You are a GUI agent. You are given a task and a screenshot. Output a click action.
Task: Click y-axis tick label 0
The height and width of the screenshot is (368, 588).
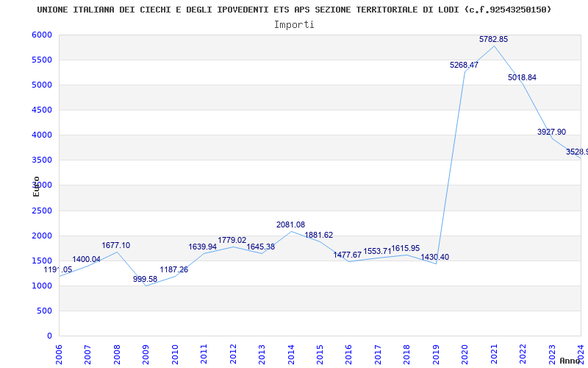point(49,336)
